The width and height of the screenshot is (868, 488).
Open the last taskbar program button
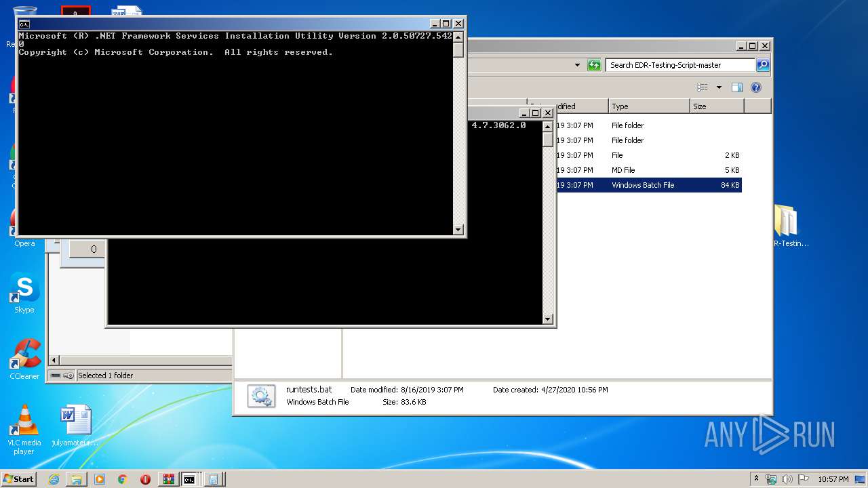coord(213,479)
